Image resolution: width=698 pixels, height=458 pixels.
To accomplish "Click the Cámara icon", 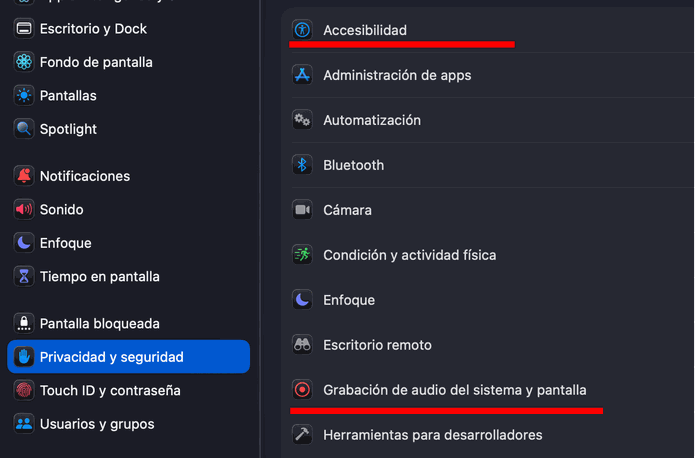I will 302,210.
